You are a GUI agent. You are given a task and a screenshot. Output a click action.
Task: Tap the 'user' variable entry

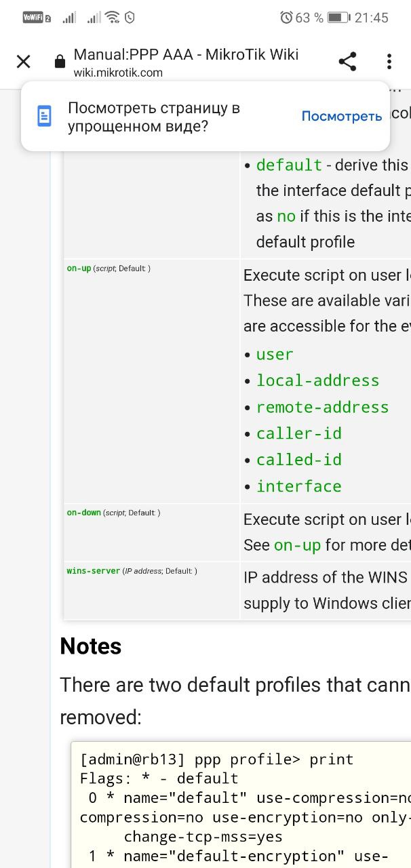click(275, 354)
